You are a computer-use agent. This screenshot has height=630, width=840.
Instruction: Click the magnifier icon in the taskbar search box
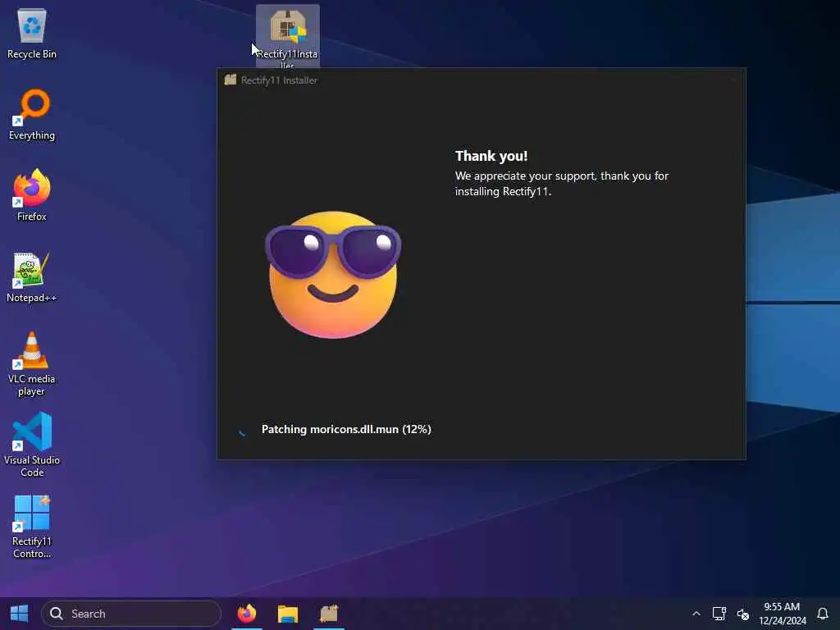click(57, 614)
